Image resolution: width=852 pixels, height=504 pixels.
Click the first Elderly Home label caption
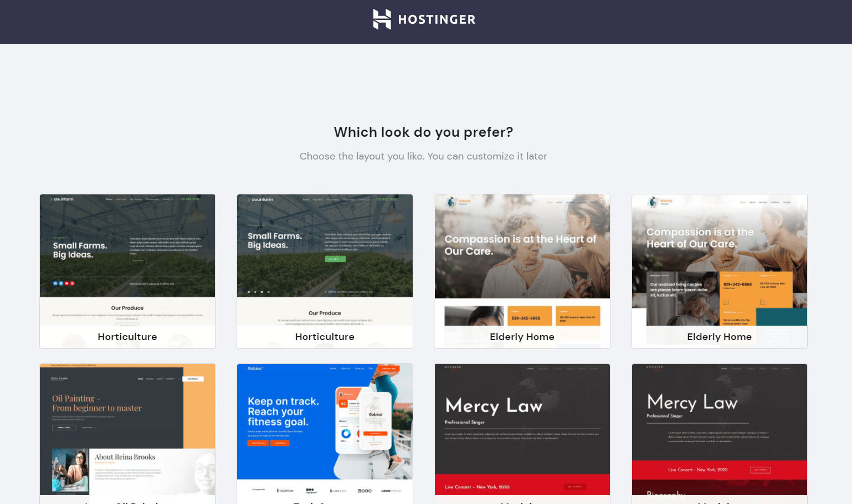click(x=522, y=337)
